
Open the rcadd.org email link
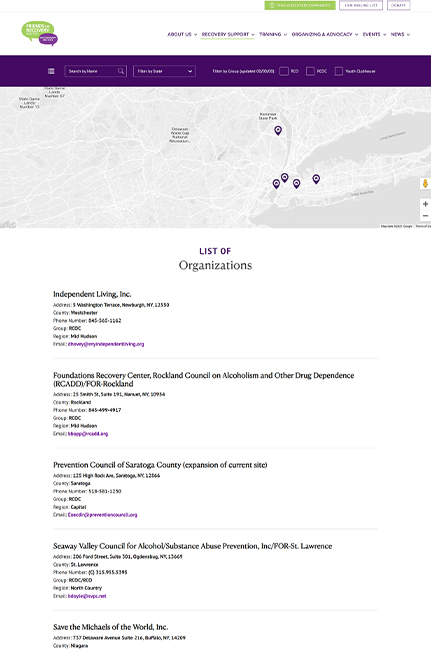[88, 434]
